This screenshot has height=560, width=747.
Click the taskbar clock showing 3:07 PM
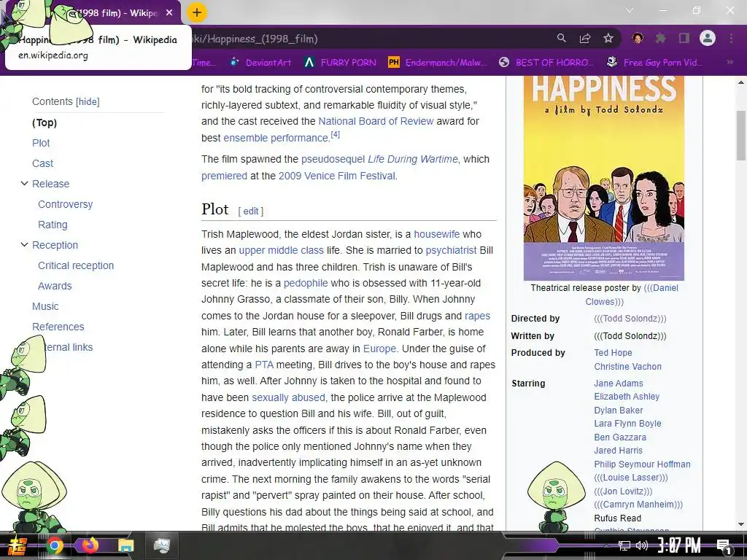[x=679, y=545]
